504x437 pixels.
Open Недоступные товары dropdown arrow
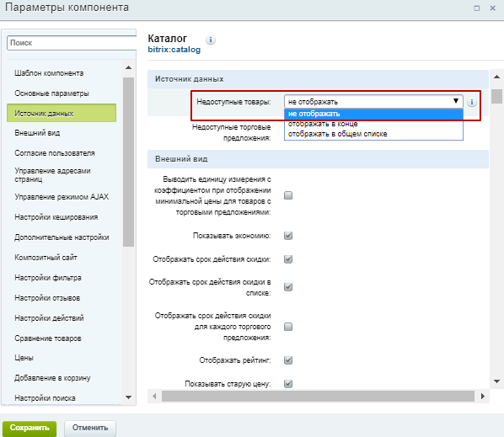(456, 101)
